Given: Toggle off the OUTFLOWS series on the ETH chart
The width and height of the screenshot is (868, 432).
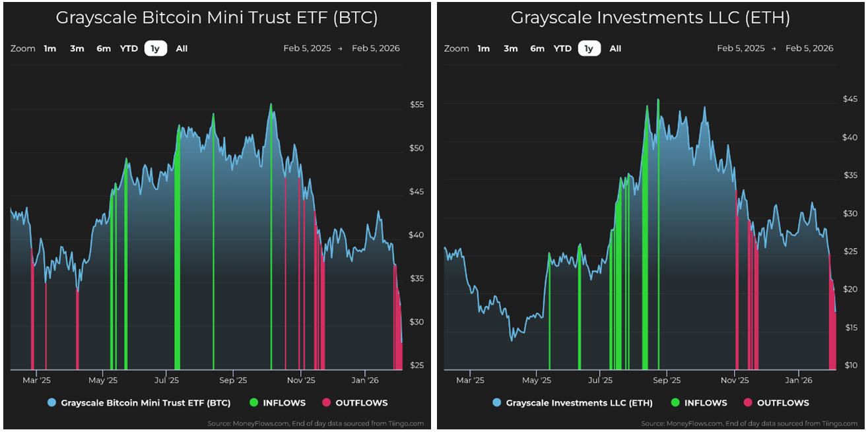Looking at the screenshot, I should 780,402.
